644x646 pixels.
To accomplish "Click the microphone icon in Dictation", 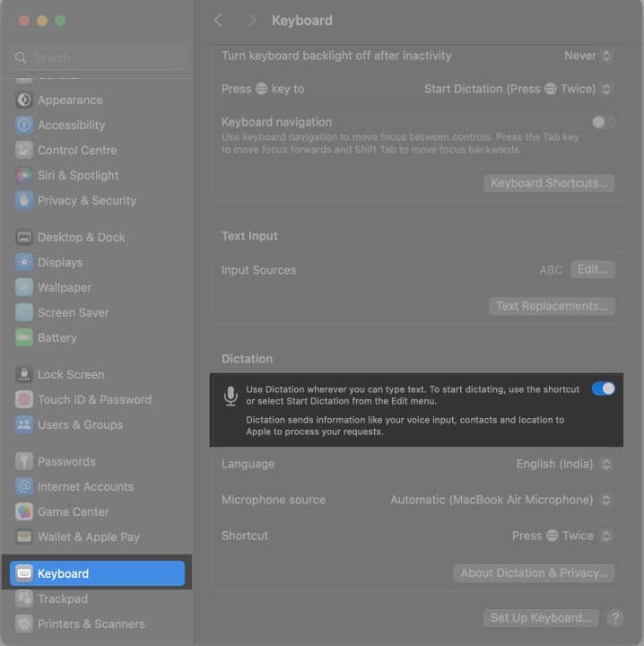I will 231,396.
